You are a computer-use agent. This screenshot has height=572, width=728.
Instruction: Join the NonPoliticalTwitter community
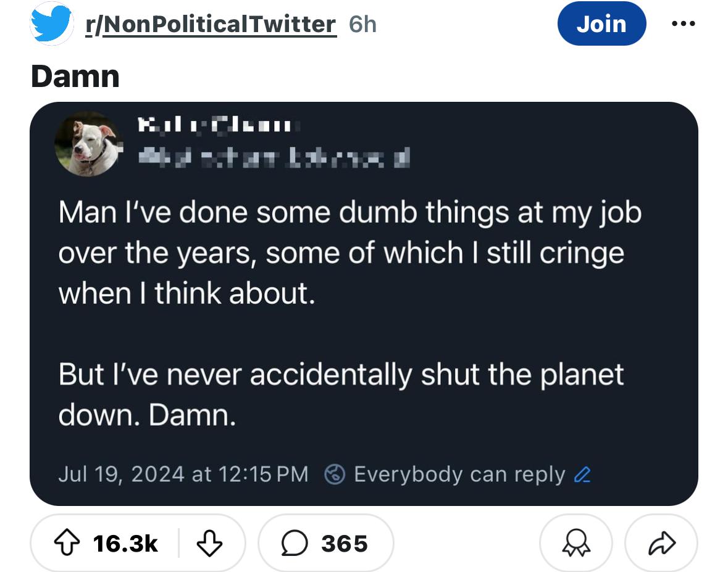(601, 23)
